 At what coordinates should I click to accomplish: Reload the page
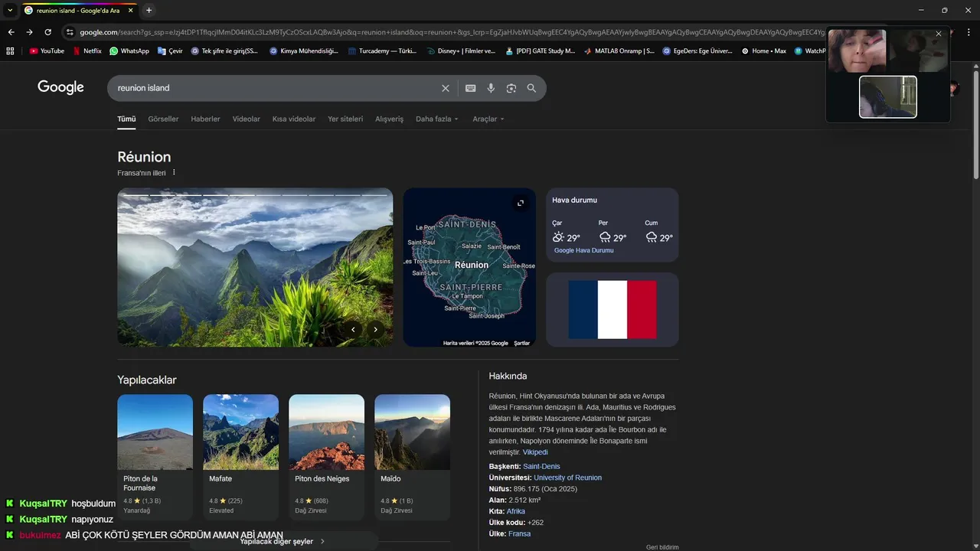(47, 32)
